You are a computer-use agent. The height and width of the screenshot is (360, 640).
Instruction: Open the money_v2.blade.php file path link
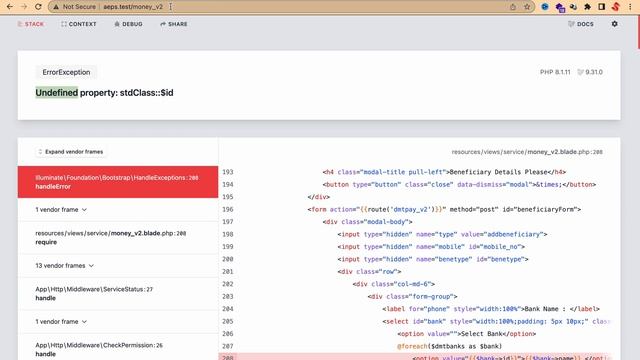(x=527, y=152)
